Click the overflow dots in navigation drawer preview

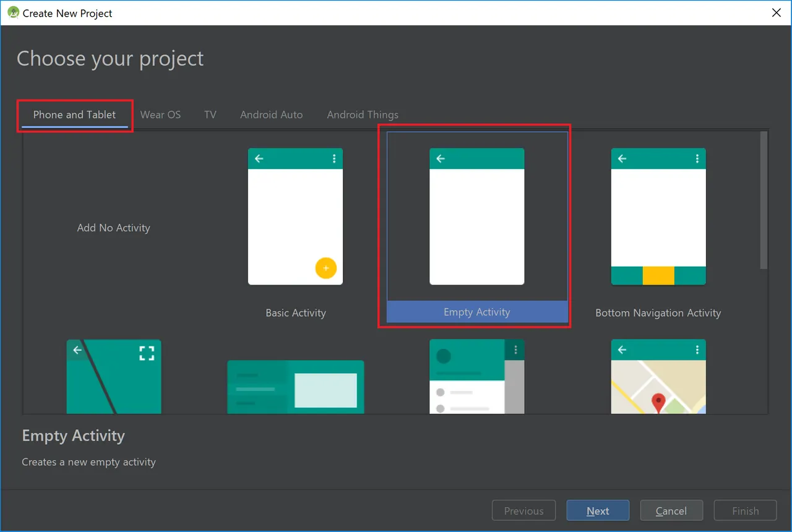pos(515,350)
